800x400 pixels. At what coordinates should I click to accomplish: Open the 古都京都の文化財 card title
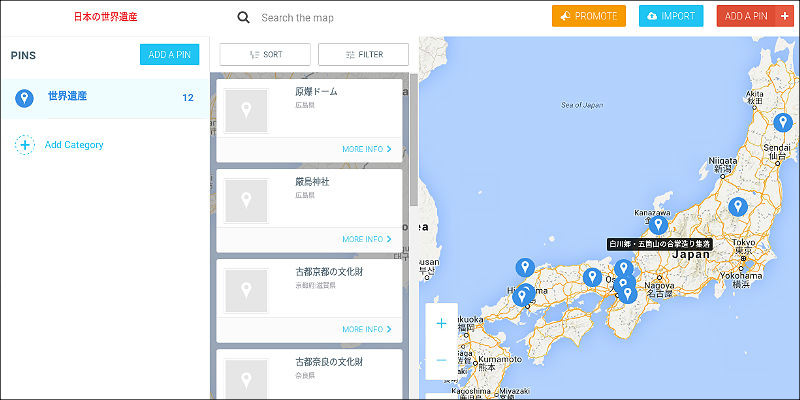329,272
